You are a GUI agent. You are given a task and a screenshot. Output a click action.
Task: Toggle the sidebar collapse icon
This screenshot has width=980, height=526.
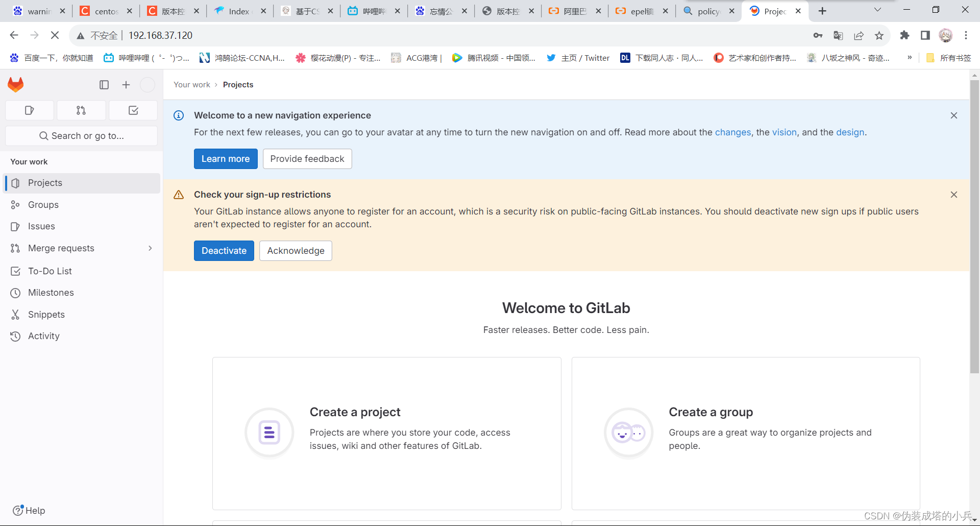(104, 85)
